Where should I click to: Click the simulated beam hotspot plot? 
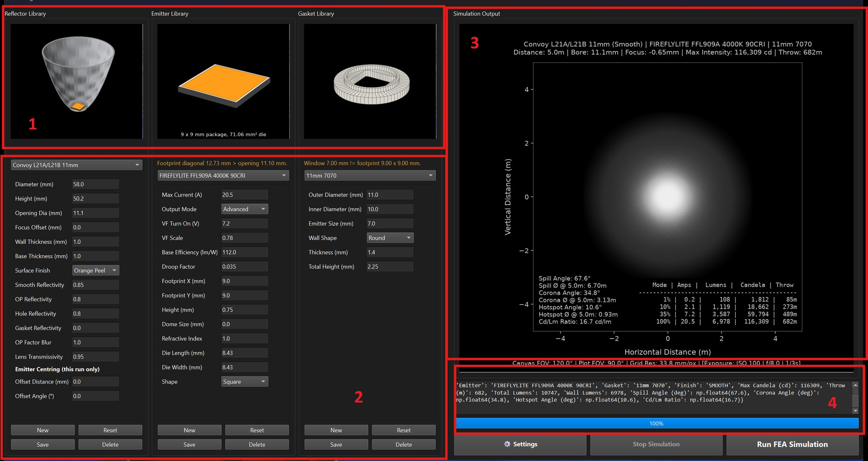[667, 197]
